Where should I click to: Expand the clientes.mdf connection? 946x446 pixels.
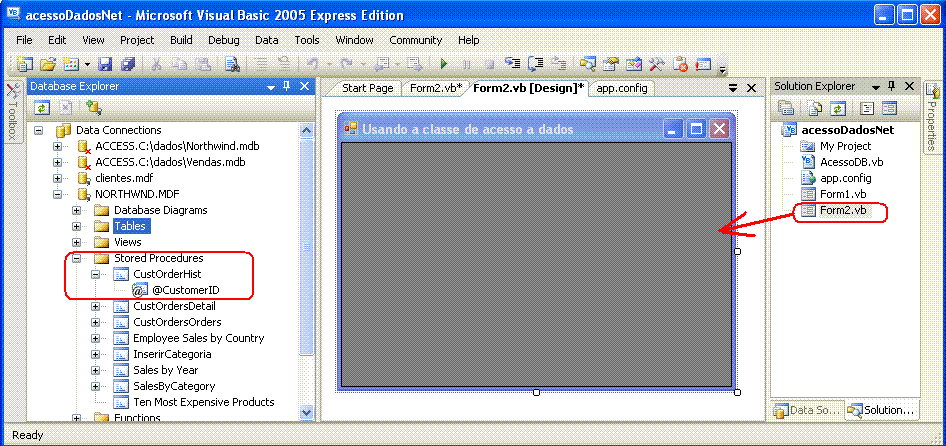pyautogui.click(x=58, y=178)
